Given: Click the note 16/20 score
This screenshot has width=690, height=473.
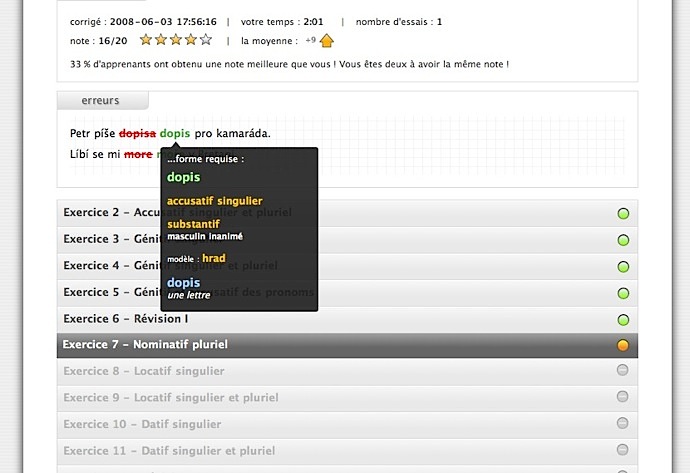Looking at the screenshot, I should (x=113, y=41).
